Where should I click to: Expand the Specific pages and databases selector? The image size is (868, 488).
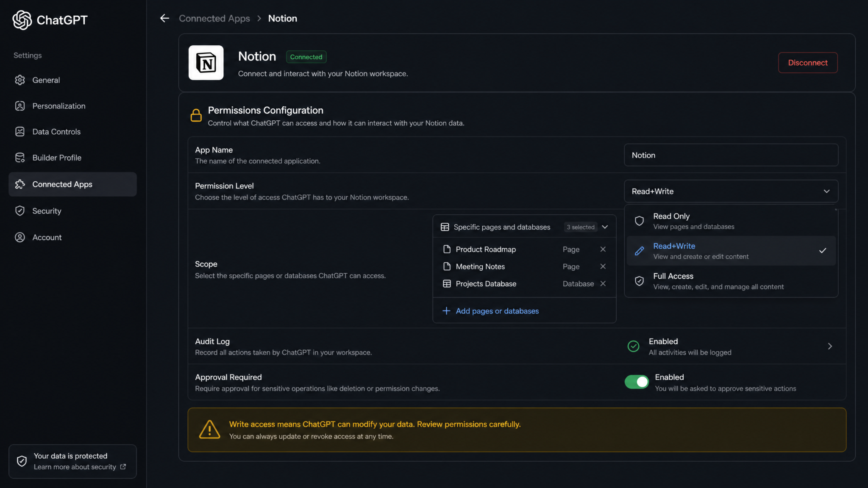[x=524, y=227]
